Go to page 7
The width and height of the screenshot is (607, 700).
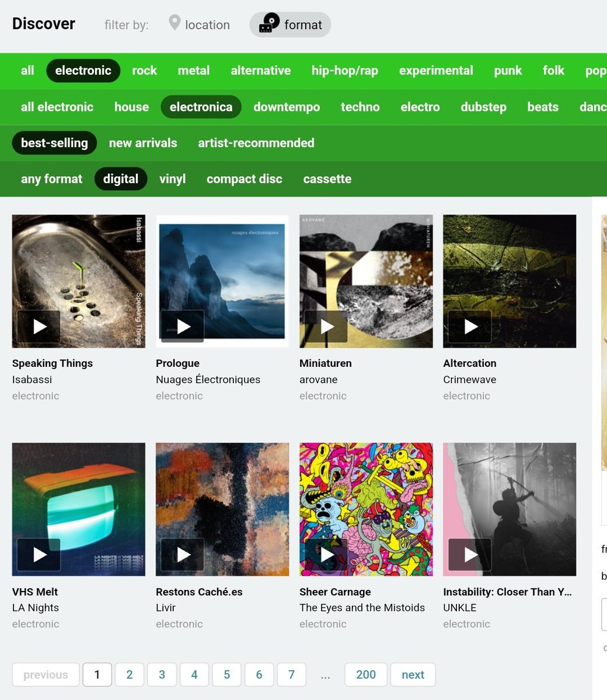[x=291, y=675]
